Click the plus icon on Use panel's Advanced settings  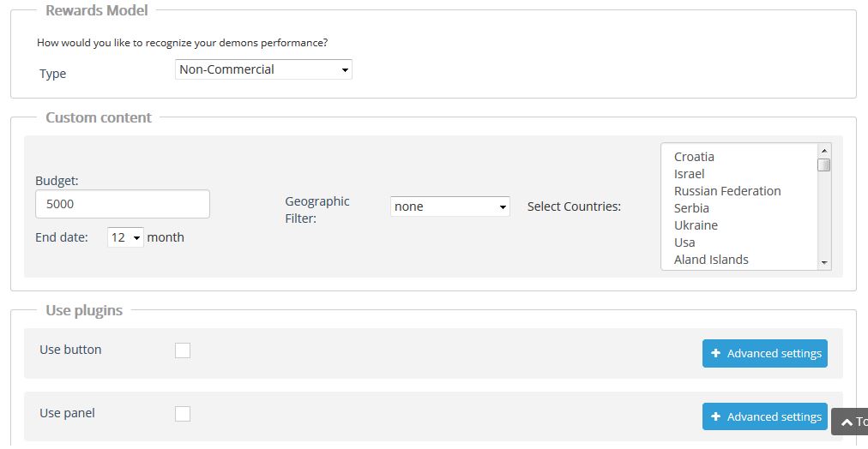716,416
